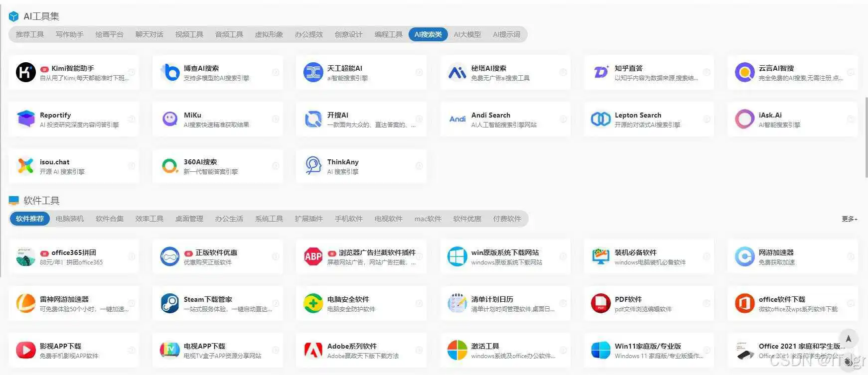Open the Kimi智能助手 icon
This screenshot has width=868, height=375.
click(25, 72)
